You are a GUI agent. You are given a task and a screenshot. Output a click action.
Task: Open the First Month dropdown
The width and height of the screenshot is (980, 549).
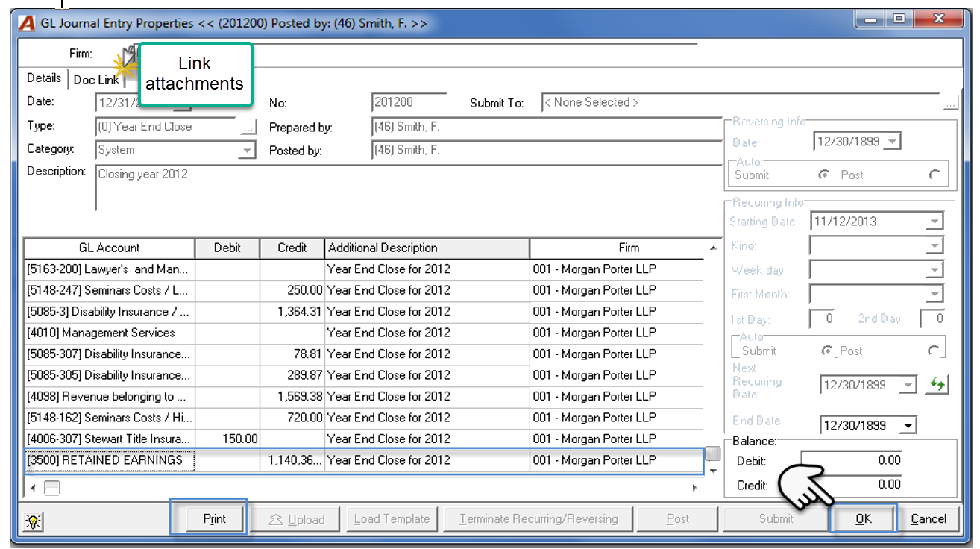coord(934,294)
